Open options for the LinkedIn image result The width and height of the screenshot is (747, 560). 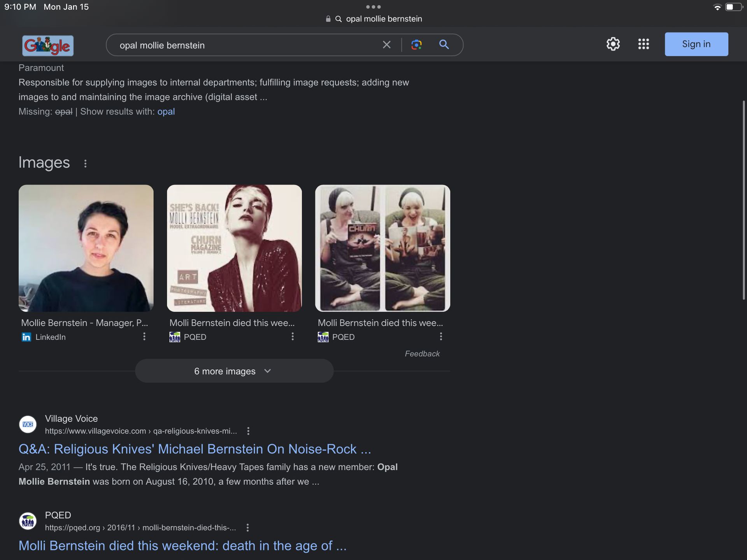pos(144,336)
